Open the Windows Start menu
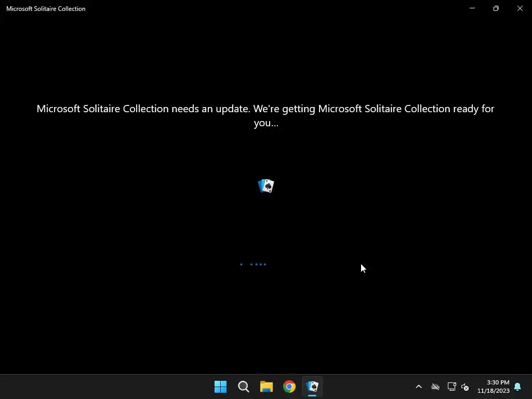This screenshot has width=532, height=399. coord(220,387)
